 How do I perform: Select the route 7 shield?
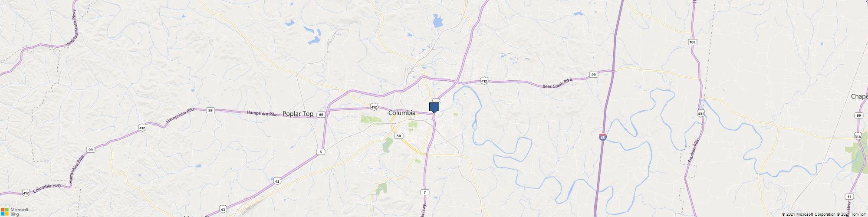[424, 192]
